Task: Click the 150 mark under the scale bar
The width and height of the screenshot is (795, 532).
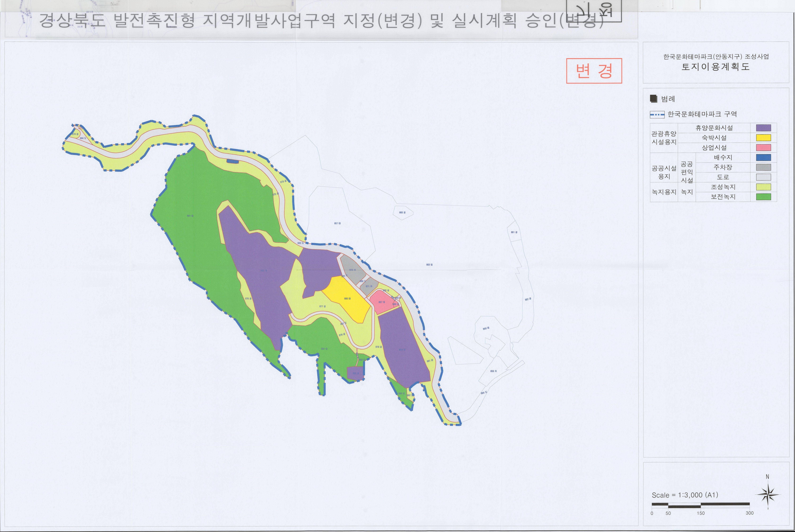Action: click(701, 513)
